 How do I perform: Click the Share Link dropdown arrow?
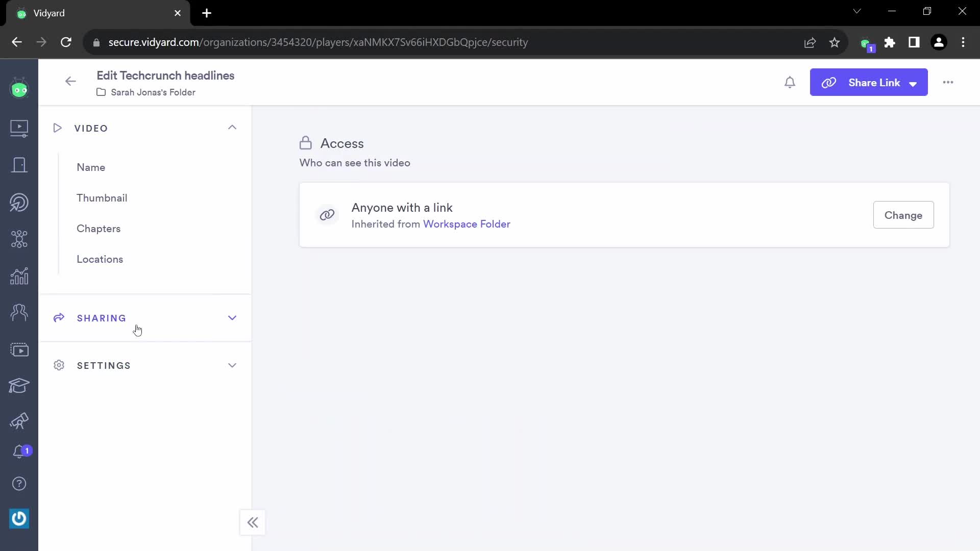[914, 82]
